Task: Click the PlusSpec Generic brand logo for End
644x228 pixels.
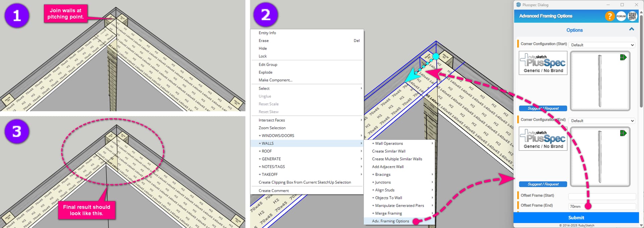Action: pyautogui.click(x=543, y=139)
